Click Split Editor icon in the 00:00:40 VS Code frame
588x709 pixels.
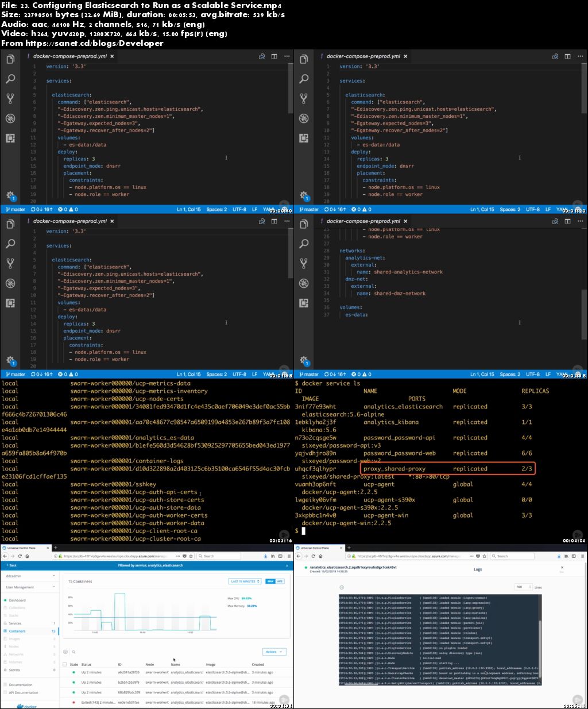[x=274, y=56]
